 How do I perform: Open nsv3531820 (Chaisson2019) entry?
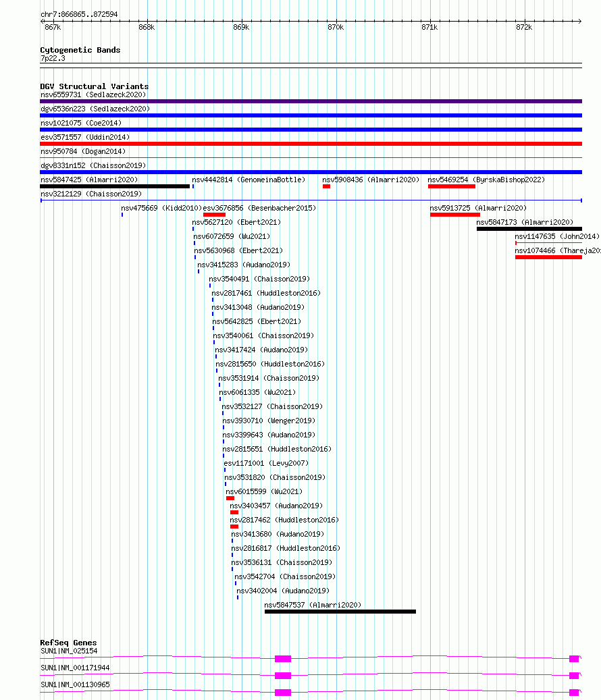[x=275, y=478]
